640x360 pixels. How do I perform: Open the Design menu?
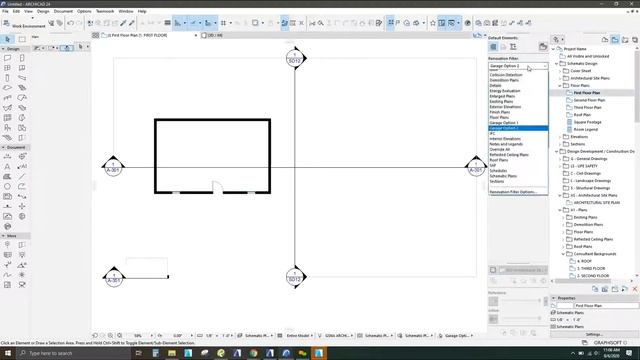tap(43, 11)
